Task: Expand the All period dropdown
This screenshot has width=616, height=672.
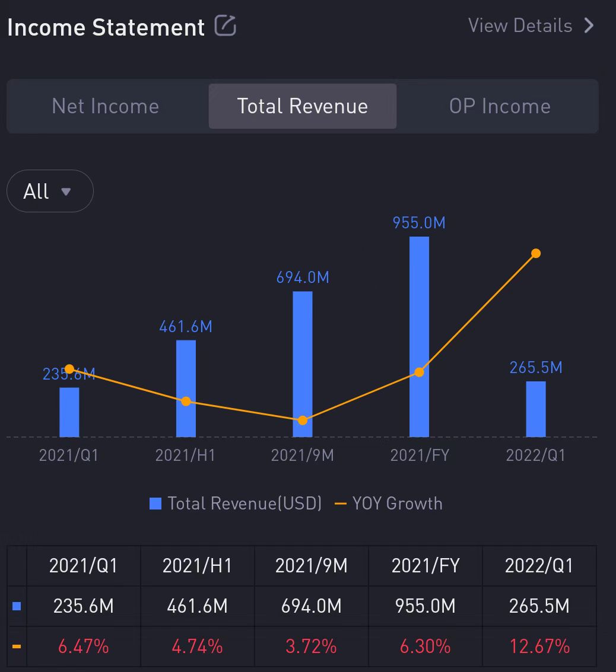Action: 50,191
